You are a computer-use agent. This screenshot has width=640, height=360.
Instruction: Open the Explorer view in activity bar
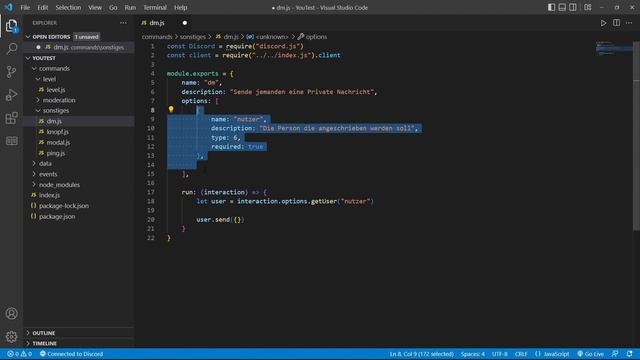point(11,26)
